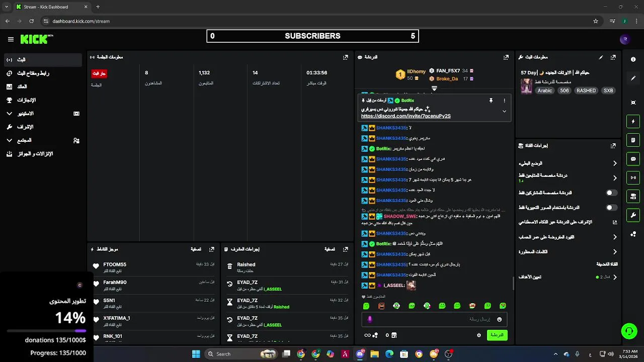The image size is (644, 362).
Task: Filter the activity feed list
Action: pyautogui.click(x=196, y=249)
